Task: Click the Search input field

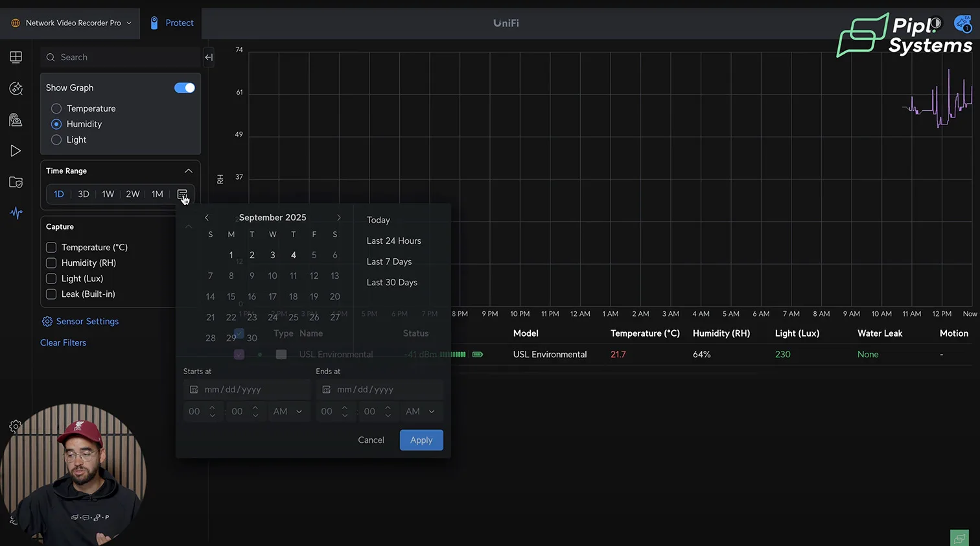Action: tap(121, 57)
